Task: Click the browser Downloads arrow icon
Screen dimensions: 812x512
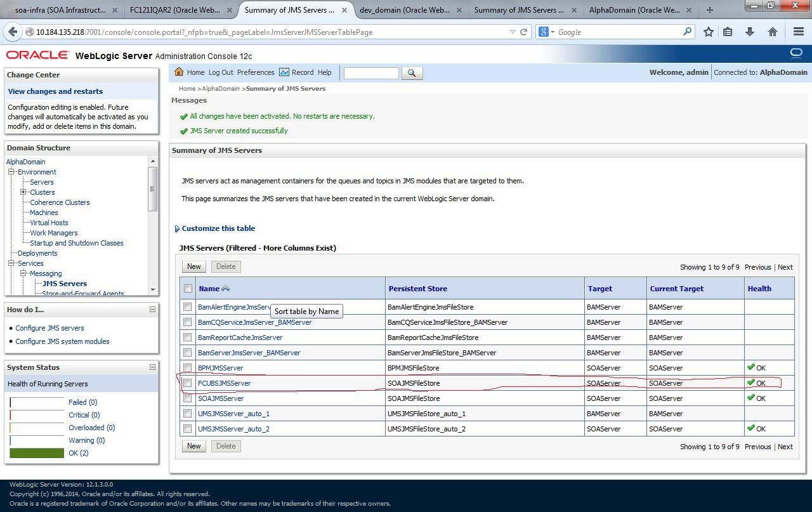Action: tap(750, 31)
